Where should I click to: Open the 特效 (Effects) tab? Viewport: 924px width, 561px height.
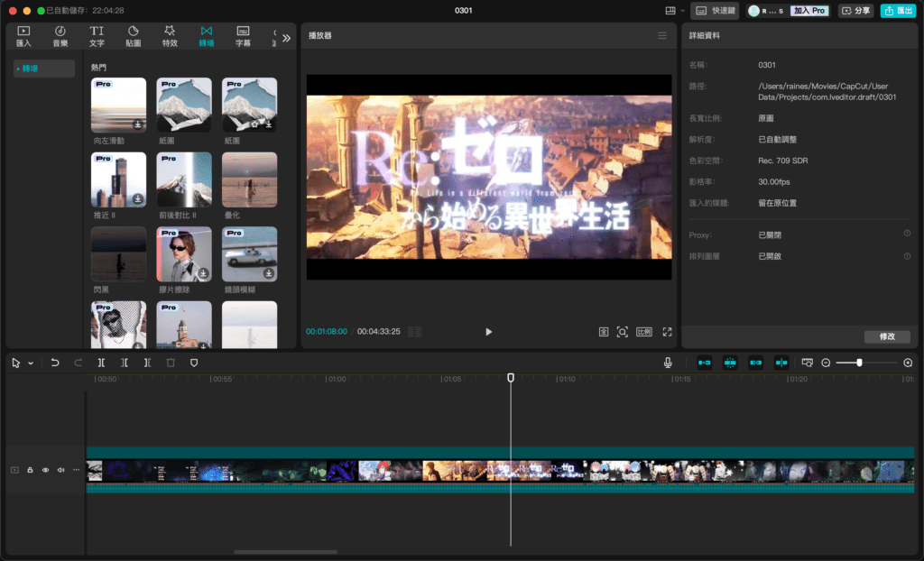click(170, 36)
